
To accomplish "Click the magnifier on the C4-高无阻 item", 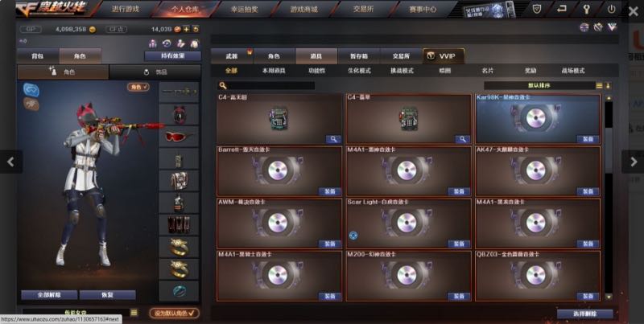I will tap(333, 139).
